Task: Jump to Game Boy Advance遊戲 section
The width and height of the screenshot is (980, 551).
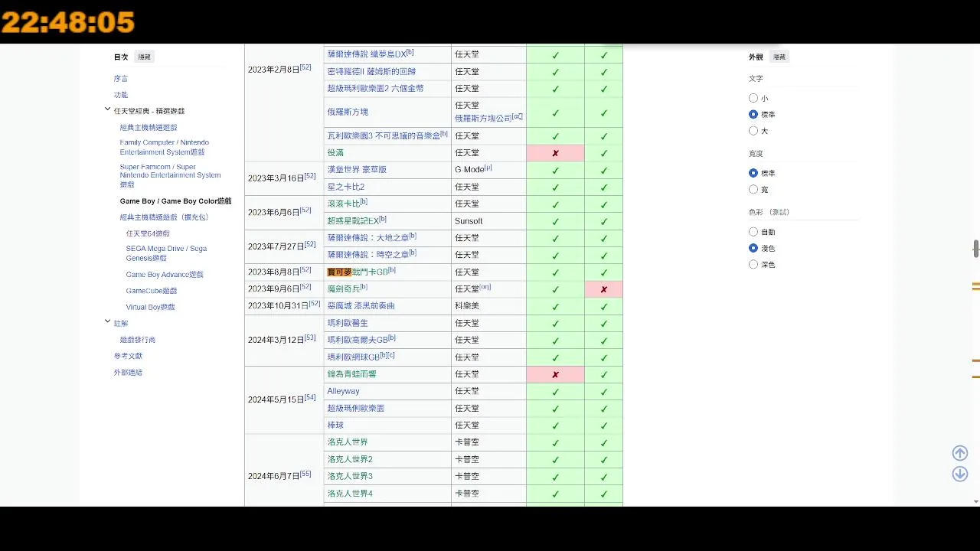Action: 165,275
